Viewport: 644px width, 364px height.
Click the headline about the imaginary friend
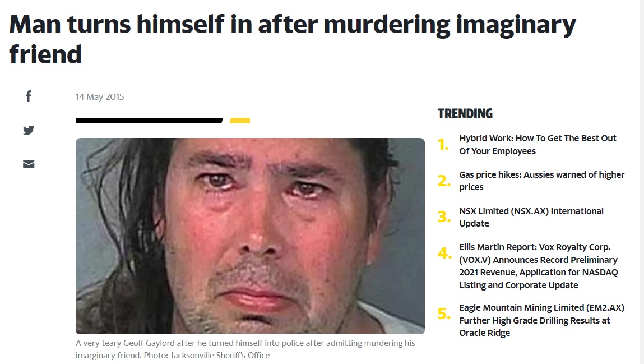point(293,39)
